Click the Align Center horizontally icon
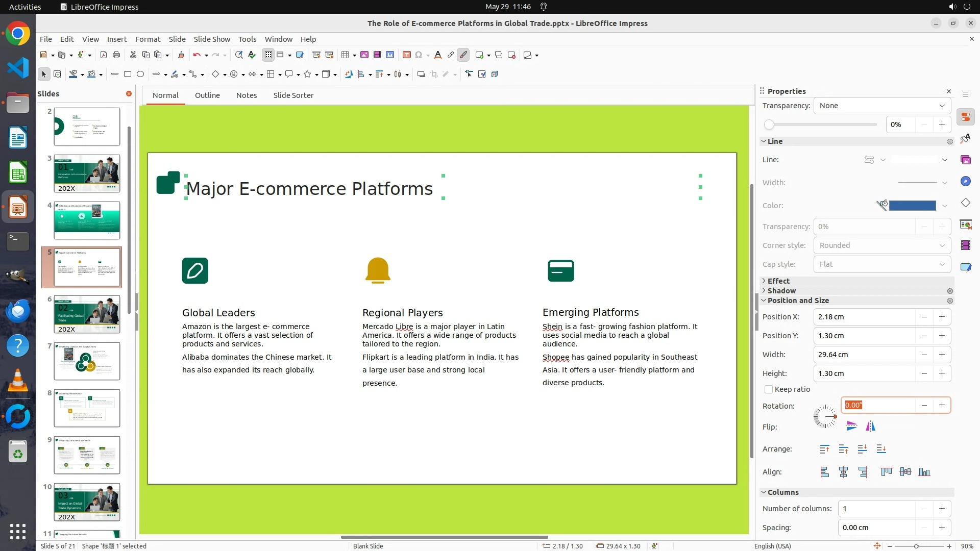980x551 pixels. click(x=843, y=472)
